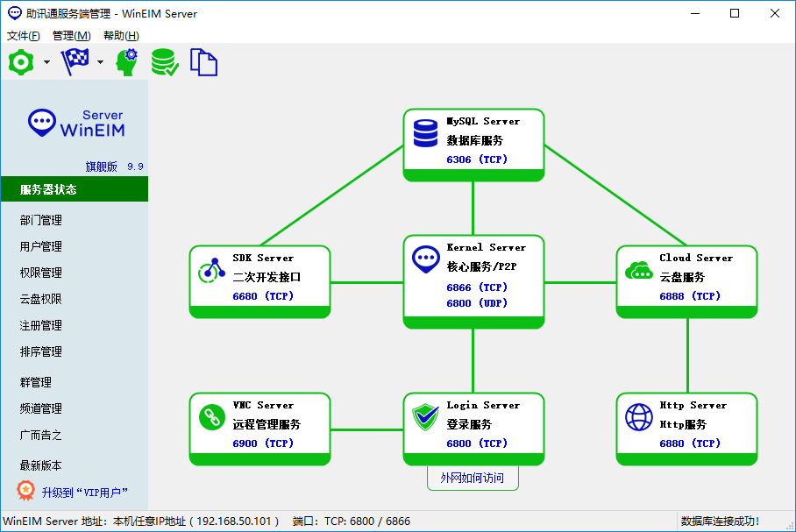Click the 升级到"VIP用户" link
The width and height of the screenshot is (796, 532).
tap(83, 492)
